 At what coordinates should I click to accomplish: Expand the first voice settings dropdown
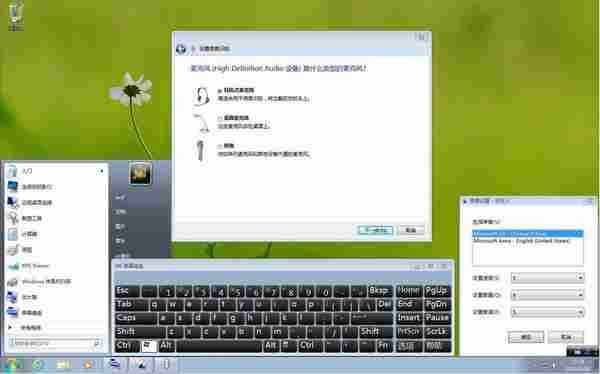(547, 278)
